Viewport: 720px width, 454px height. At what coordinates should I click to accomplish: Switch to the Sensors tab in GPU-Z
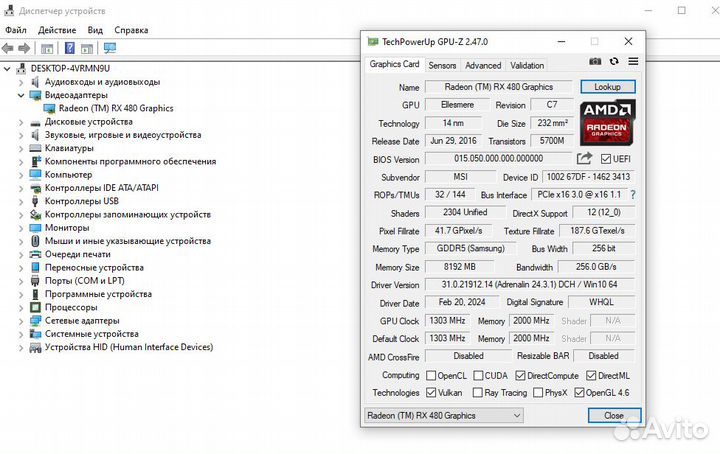pos(442,65)
